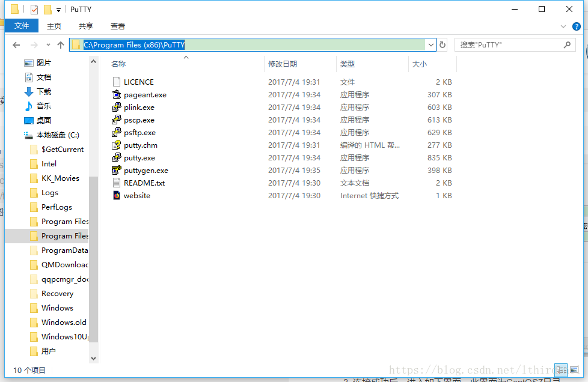Select the PerfLogs folder
The height and width of the screenshot is (382, 588).
(x=57, y=207)
